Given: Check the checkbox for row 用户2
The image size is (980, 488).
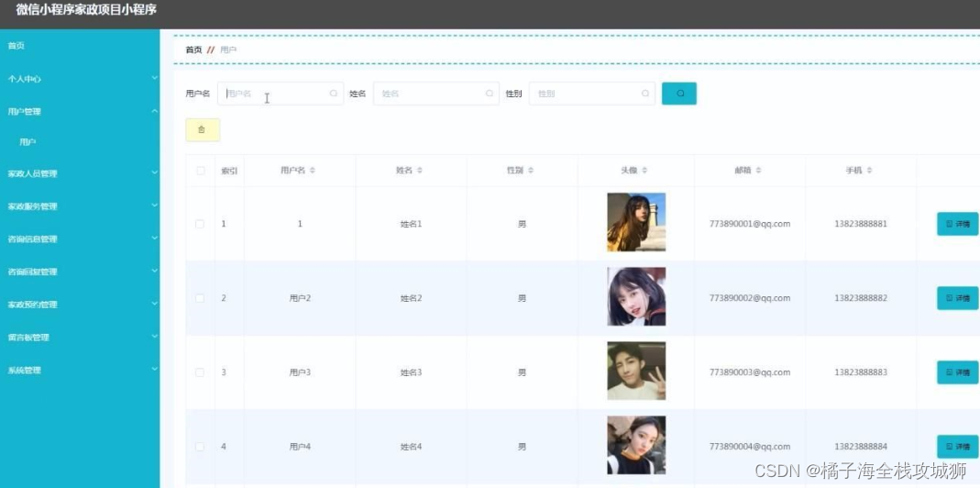Looking at the screenshot, I should point(200,298).
